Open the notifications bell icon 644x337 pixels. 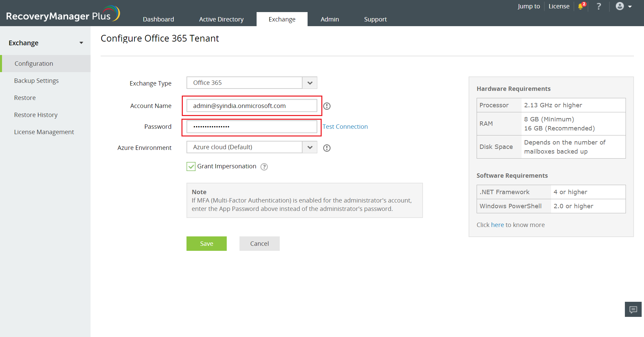point(581,6)
